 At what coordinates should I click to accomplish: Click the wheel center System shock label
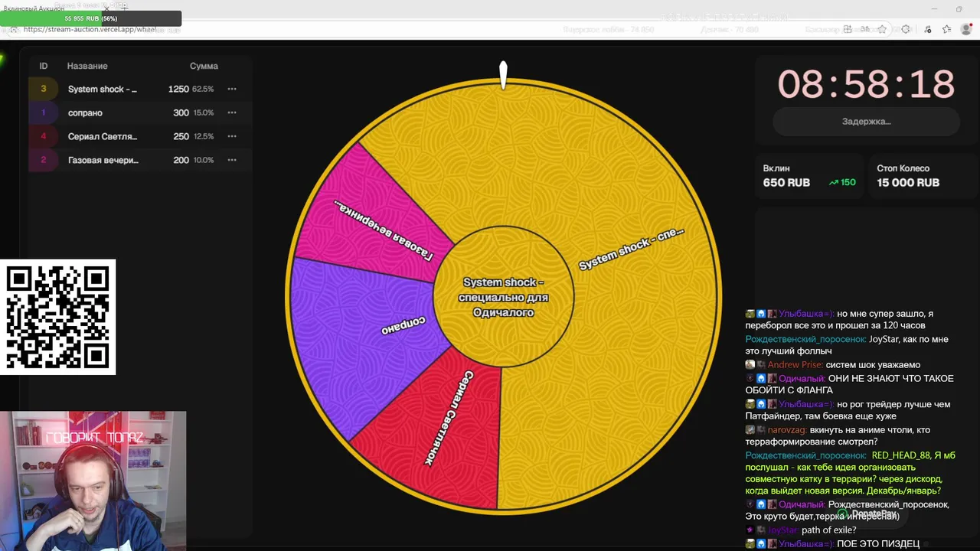click(x=503, y=297)
